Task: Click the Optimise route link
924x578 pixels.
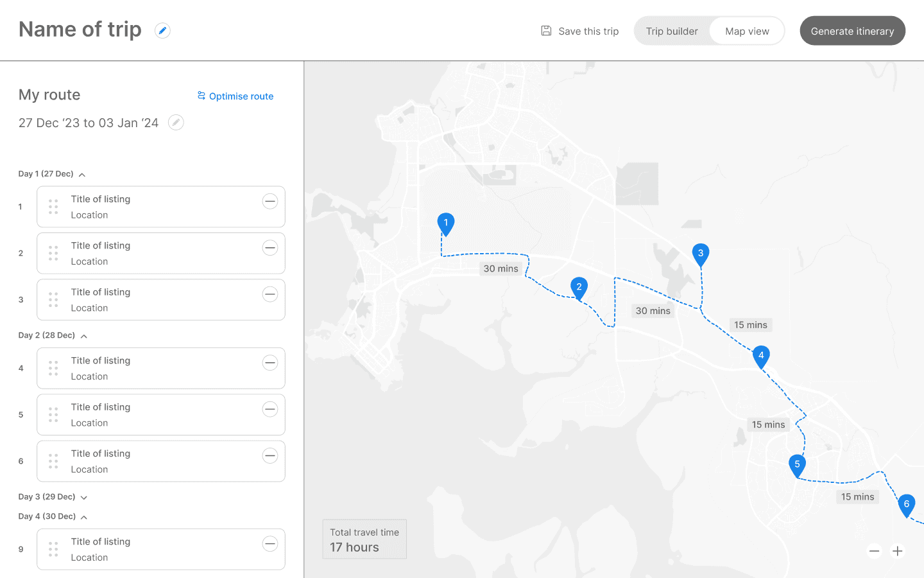Action: 241,96
